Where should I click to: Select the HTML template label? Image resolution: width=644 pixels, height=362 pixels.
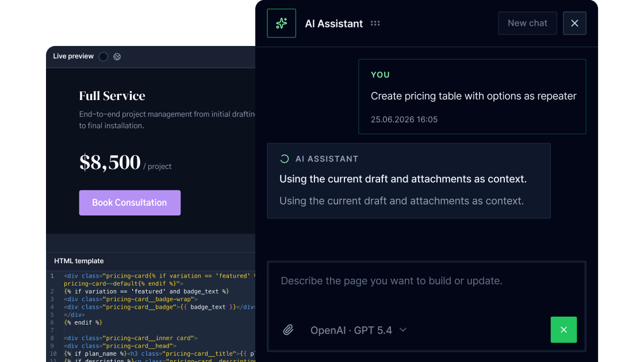(79, 261)
